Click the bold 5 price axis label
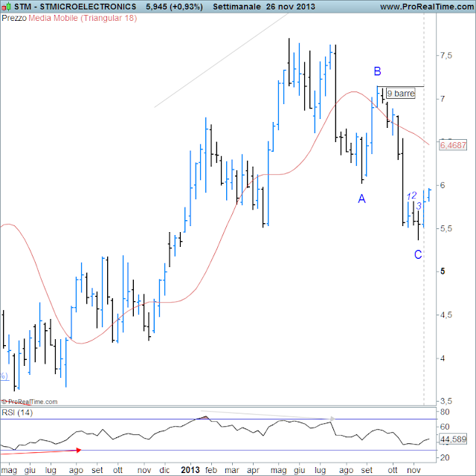Screen dimensions: 476x476 coord(443,271)
